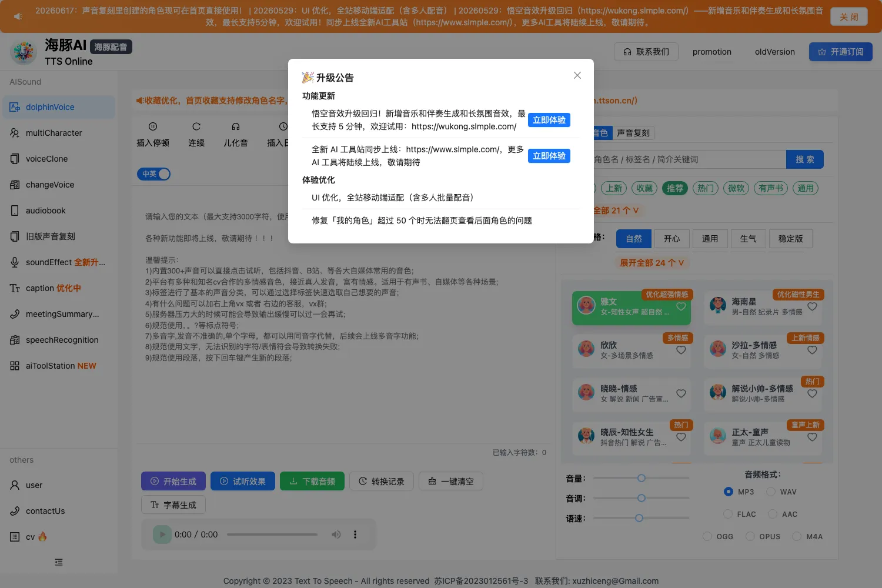Click the caption text icon
882x588 pixels.
pyautogui.click(x=15, y=288)
